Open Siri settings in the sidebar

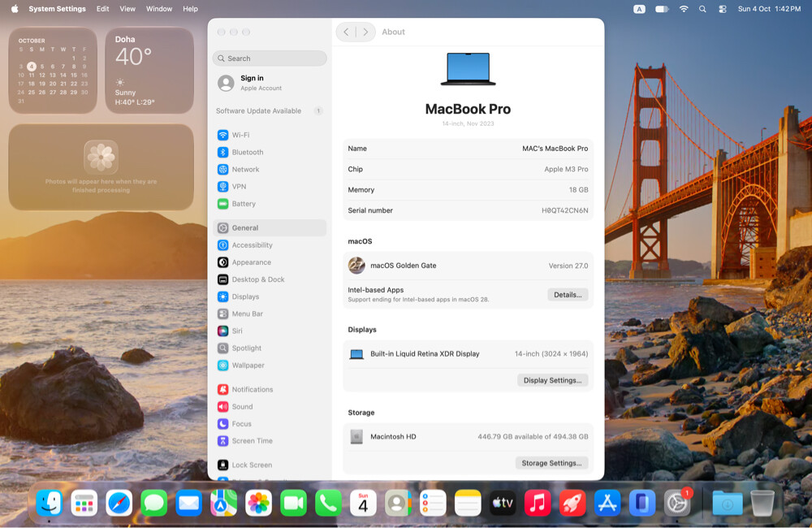click(270, 331)
